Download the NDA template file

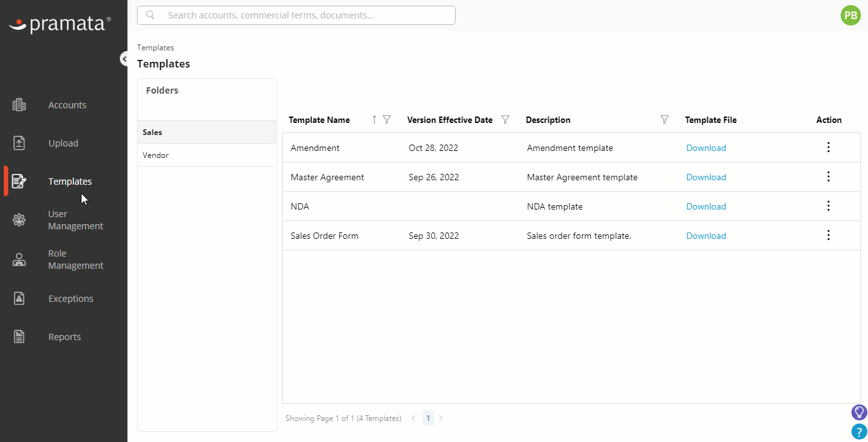[706, 206]
